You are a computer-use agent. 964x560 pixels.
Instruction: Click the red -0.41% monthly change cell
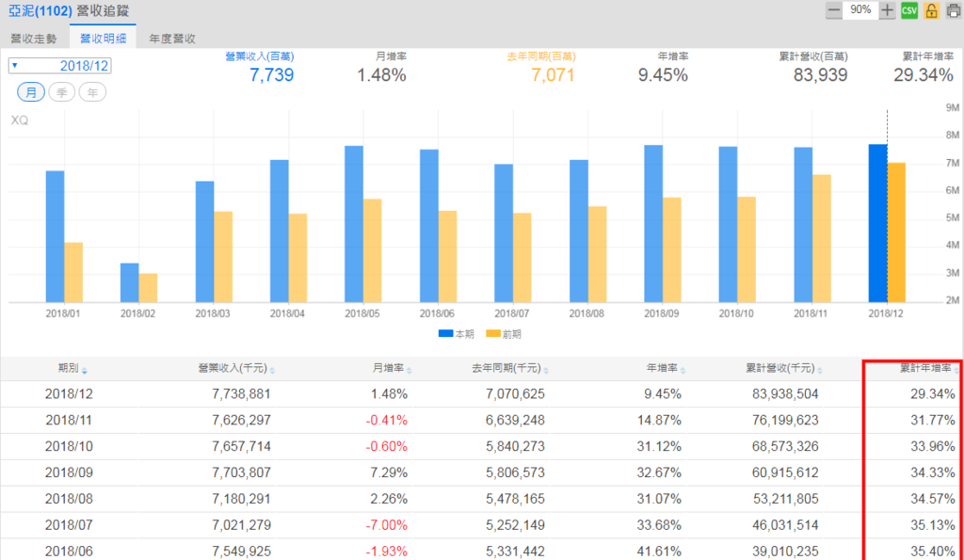tap(387, 421)
